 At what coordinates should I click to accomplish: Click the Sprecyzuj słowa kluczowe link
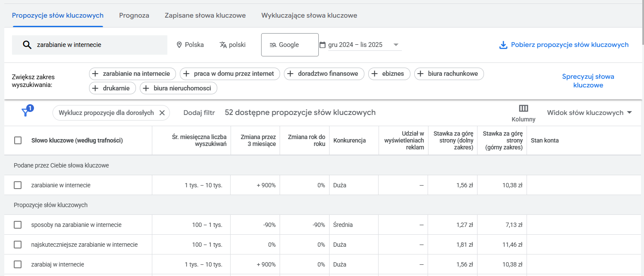588,81
